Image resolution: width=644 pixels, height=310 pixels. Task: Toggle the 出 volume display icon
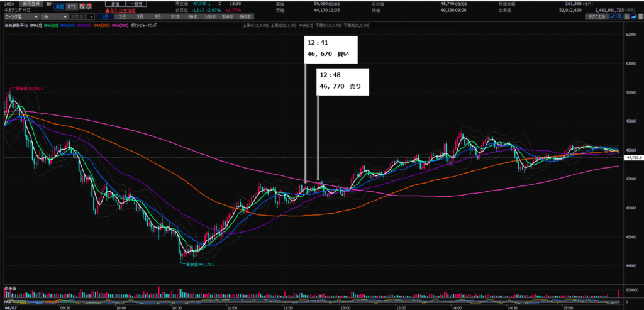627,17
